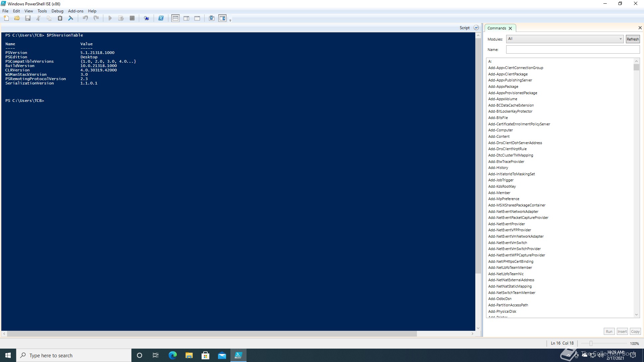This screenshot has height=362, width=644.
Task: Click the Run Selection toolbar icon
Action: point(121,18)
